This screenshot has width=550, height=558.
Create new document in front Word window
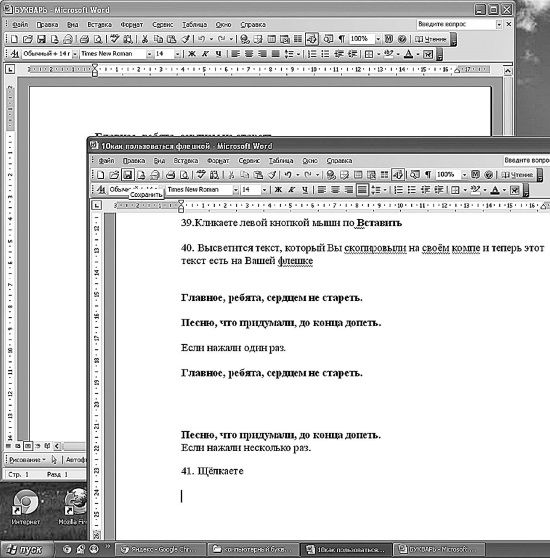(x=101, y=175)
